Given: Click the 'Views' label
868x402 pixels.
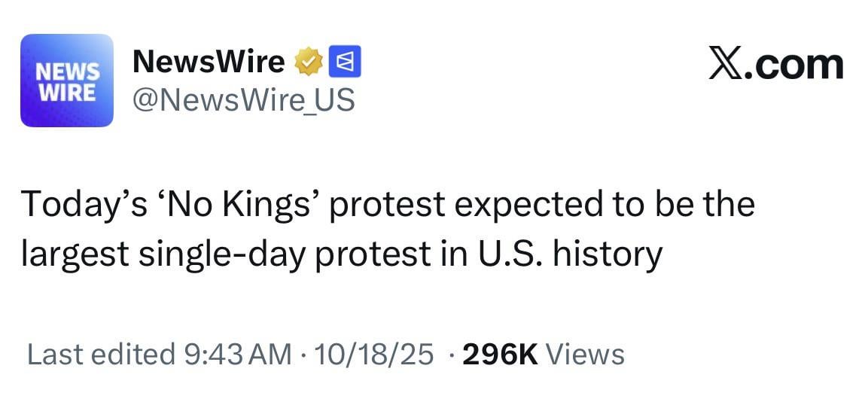Looking at the screenshot, I should click(x=585, y=354).
